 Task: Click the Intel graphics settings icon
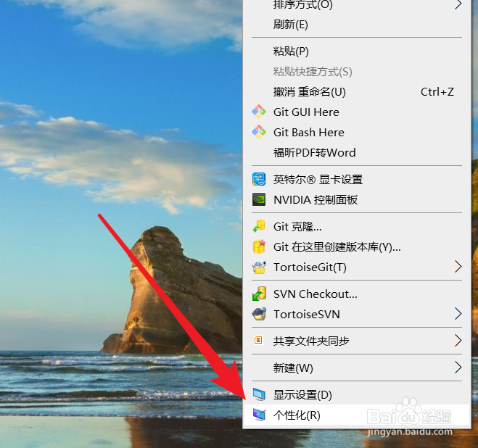[x=259, y=179]
